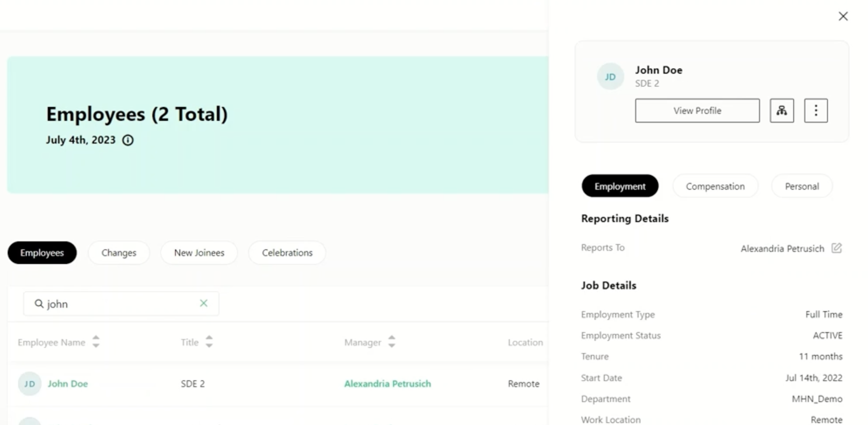
Task: Close the John Doe side panel
Action: coord(843,16)
